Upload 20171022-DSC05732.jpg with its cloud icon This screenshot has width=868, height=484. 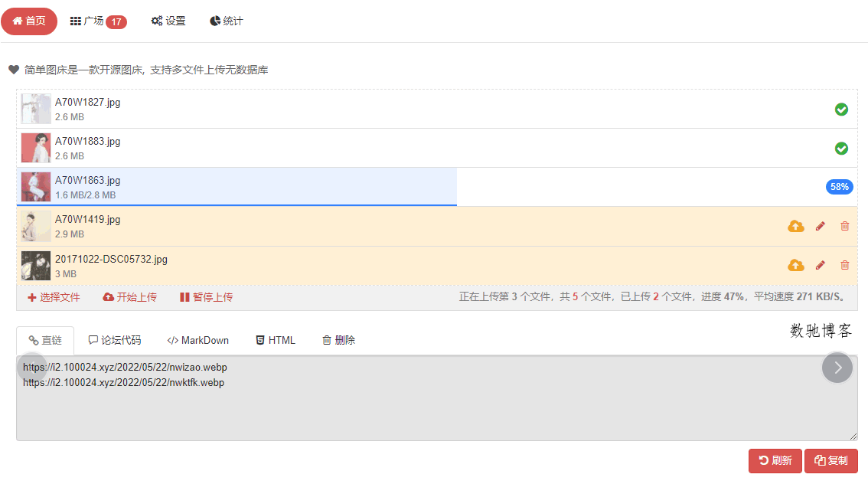[x=796, y=265]
